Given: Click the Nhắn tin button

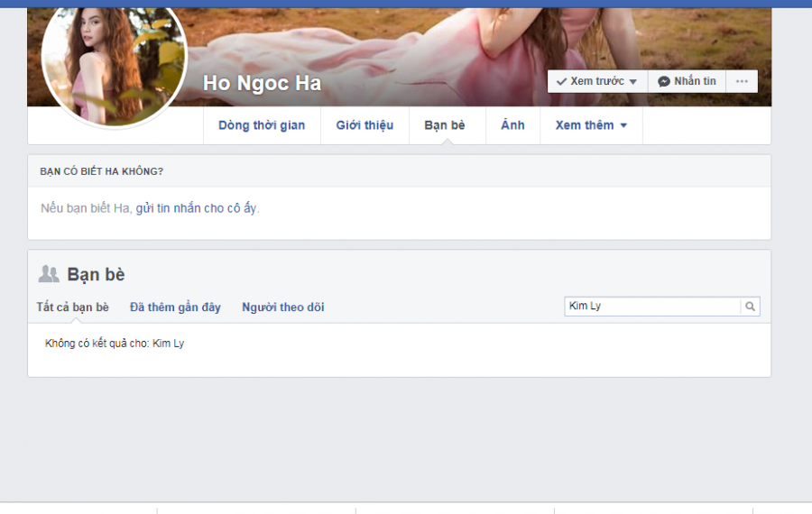Looking at the screenshot, I should click(687, 81).
